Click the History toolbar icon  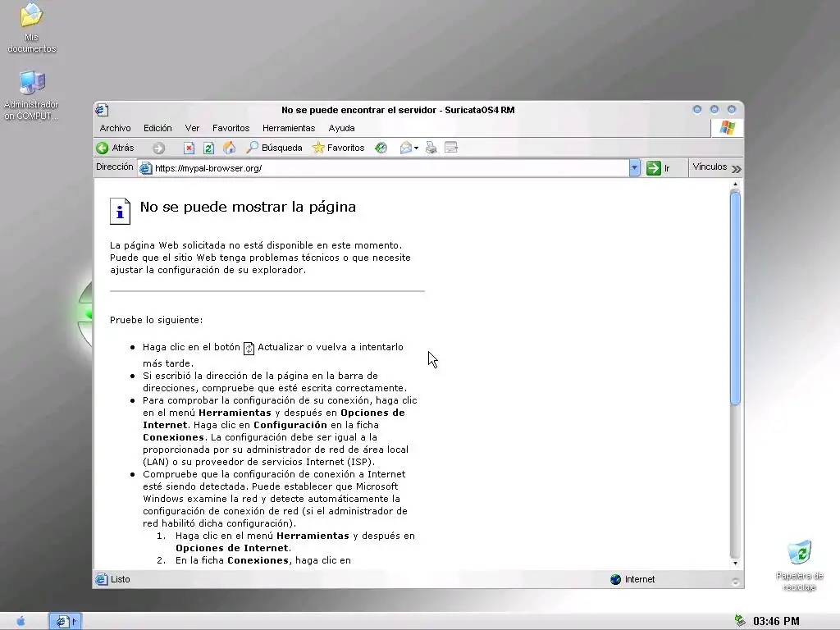381,148
